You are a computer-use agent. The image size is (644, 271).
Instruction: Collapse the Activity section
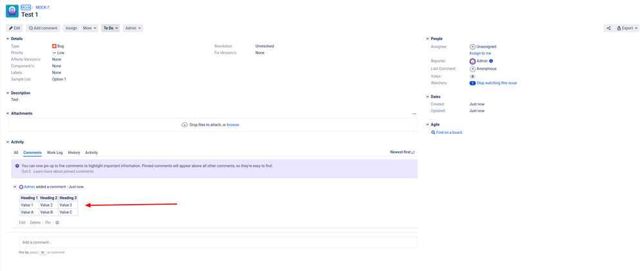[8, 142]
